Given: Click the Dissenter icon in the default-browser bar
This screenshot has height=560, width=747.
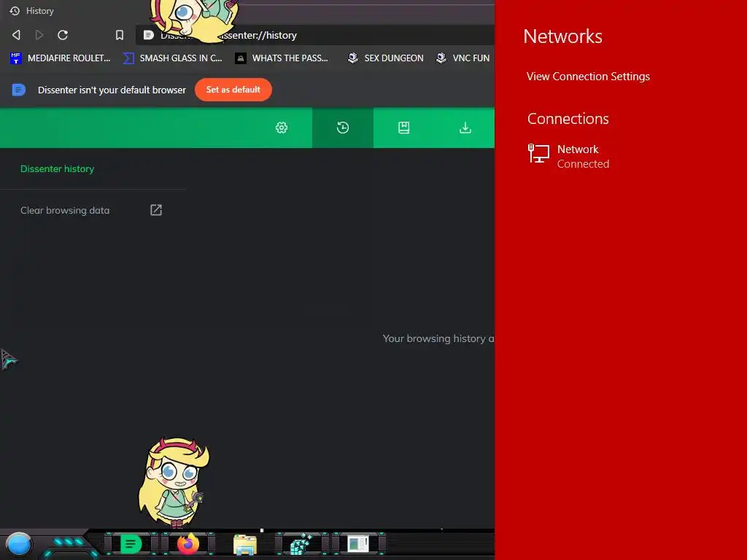Looking at the screenshot, I should 18,90.
